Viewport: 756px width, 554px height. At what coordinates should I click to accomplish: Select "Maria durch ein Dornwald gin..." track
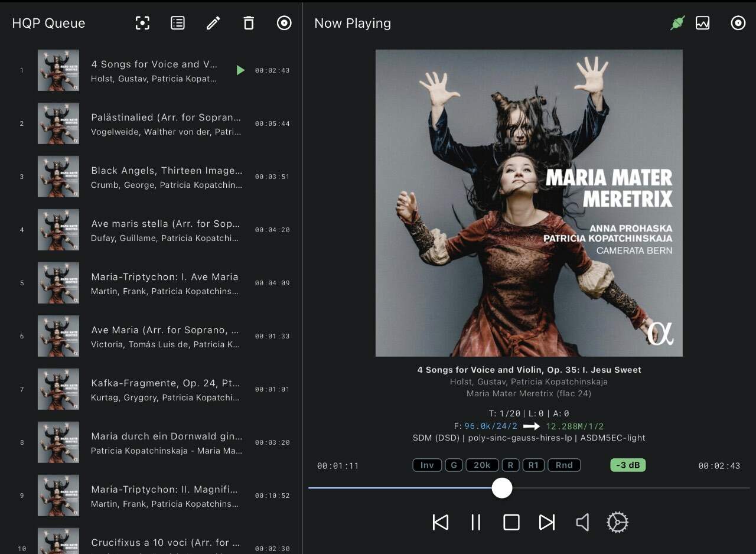[167, 436]
